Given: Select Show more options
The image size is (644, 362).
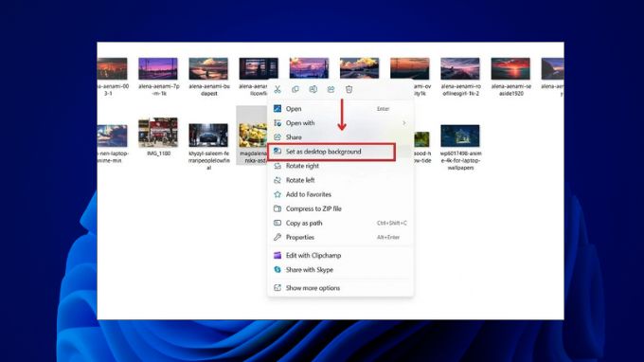Looking at the screenshot, I should pos(340,288).
